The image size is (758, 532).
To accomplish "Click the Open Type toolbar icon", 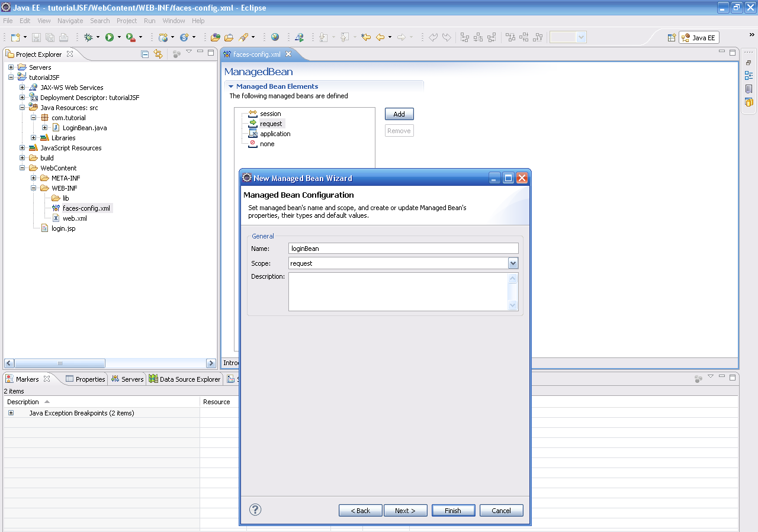I will (x=216, y=37).
